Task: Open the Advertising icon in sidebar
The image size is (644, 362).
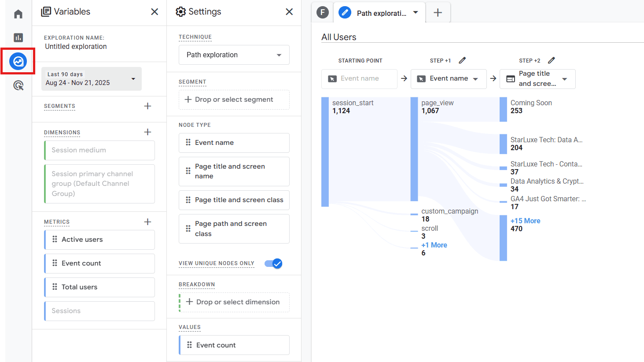Action: pyautogui.click(x=18, y=85)
